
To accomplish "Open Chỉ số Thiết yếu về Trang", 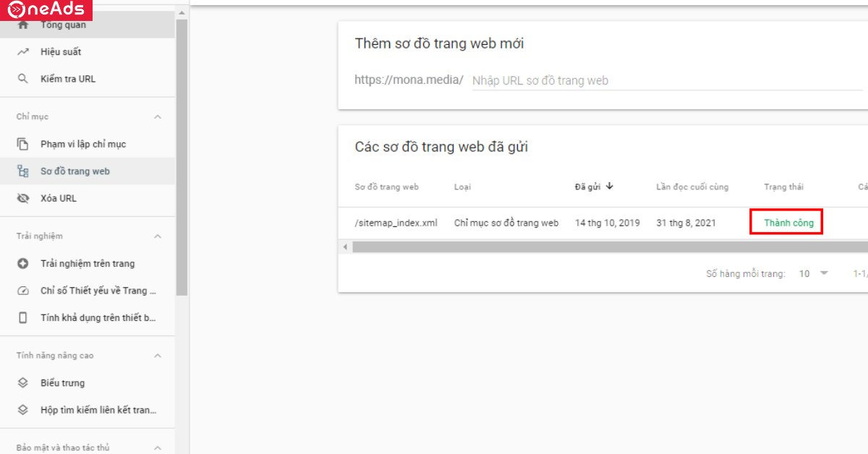I will [88, 291].
